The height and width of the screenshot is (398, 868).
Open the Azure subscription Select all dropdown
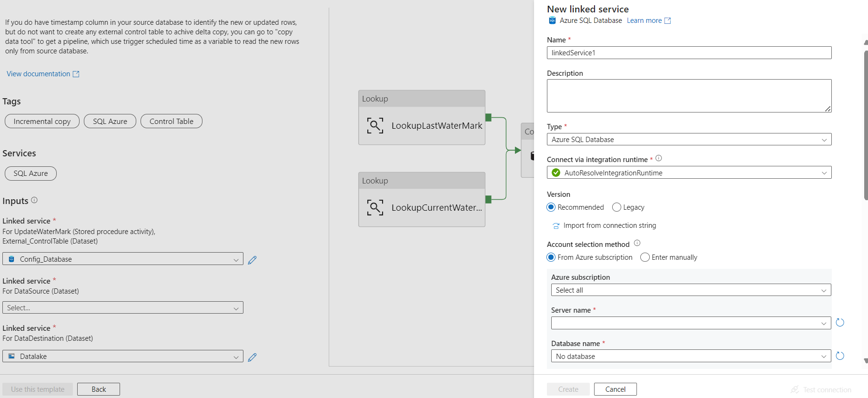pos(691,290)
